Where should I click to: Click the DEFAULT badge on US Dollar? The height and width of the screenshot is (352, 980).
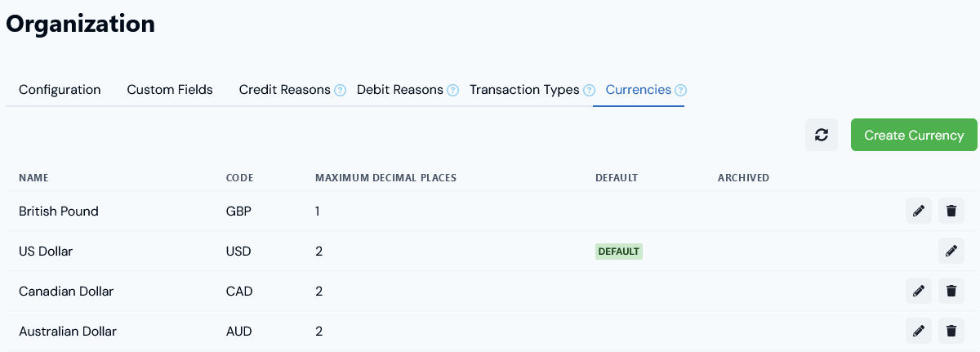619,252
